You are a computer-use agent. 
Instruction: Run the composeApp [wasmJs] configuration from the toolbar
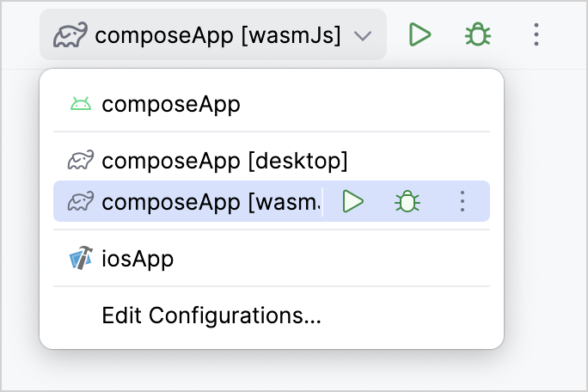pos(420,34)
